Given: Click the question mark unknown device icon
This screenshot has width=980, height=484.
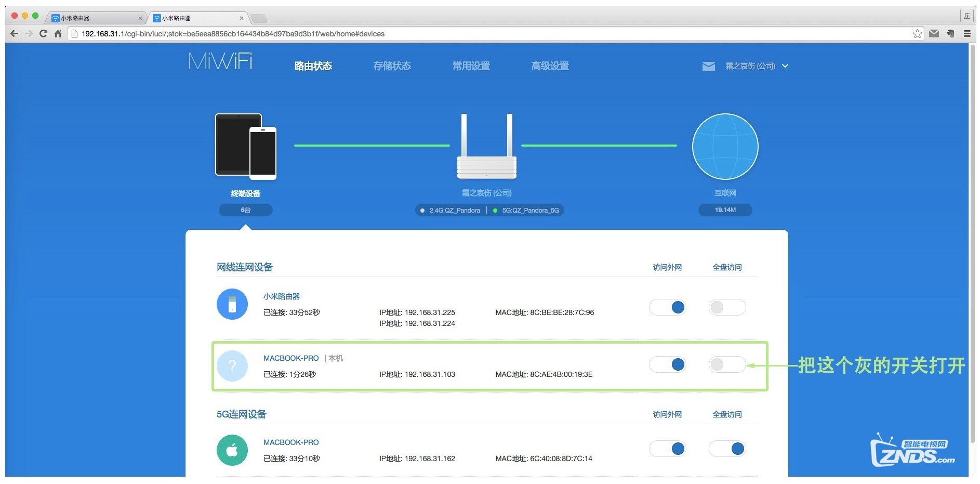Looking at the screenshot, I should pyautogui.click(x=232, y=366).
